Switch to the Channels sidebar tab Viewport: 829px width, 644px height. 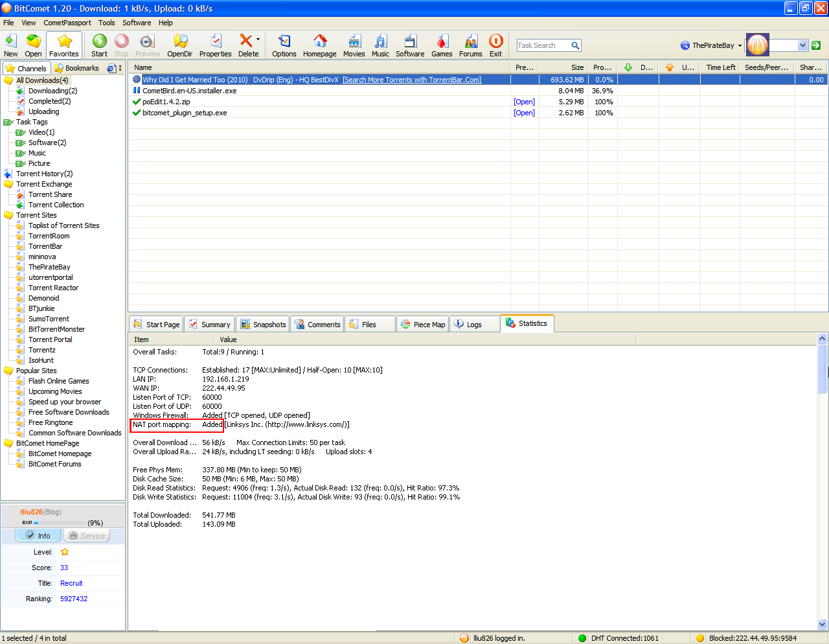pos(26,68)
